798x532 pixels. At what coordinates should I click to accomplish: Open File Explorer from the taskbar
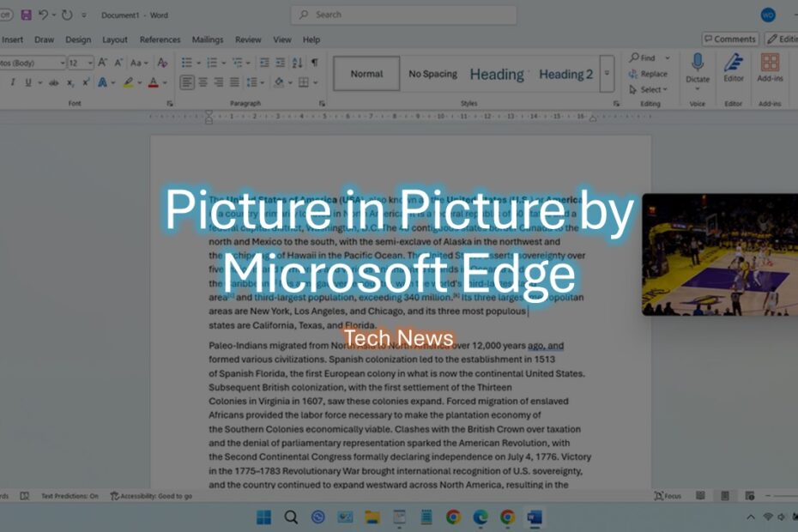click(x=372, y=517)
